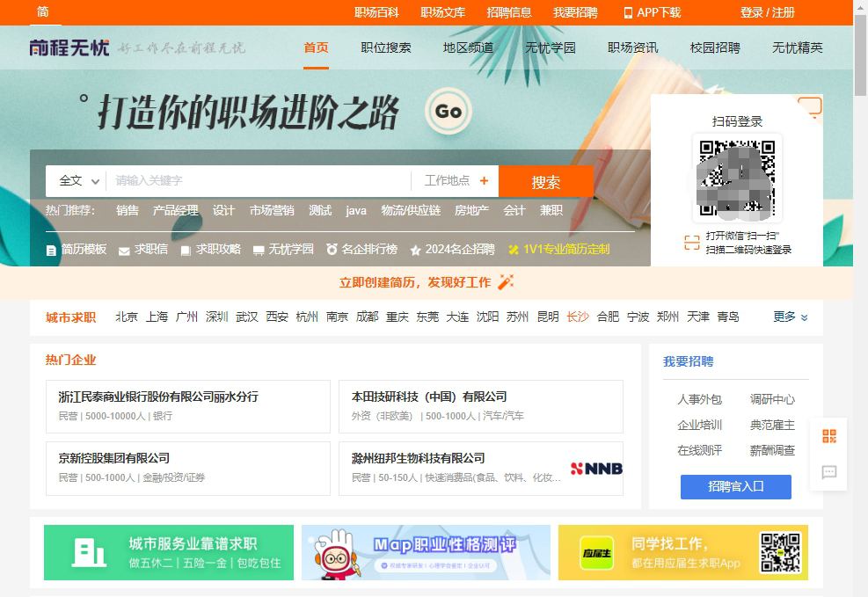
Task: Click the blue 招聘官入口 button
Action: 735,486
